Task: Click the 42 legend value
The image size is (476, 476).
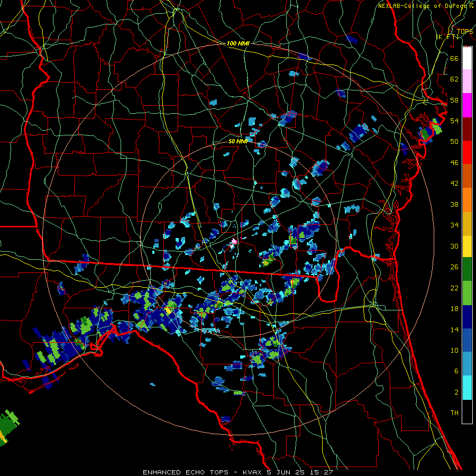Action: coord(454,183)
